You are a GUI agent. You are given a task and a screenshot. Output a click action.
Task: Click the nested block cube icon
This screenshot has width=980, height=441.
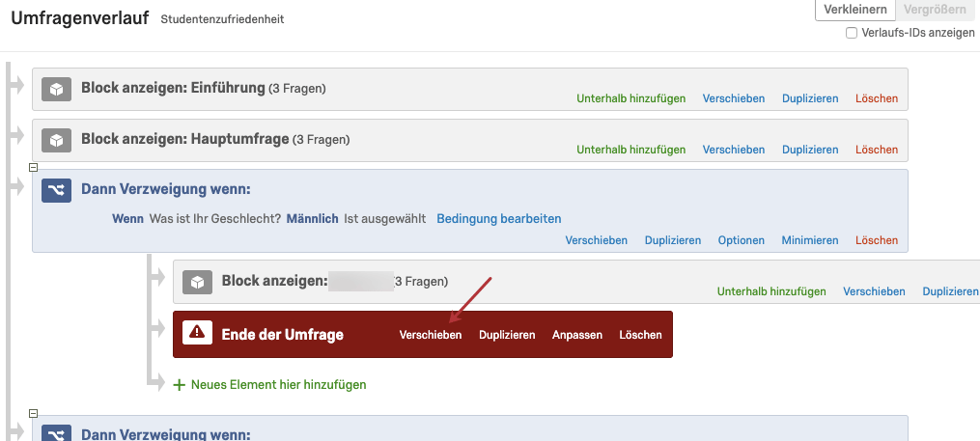point(198,283)
